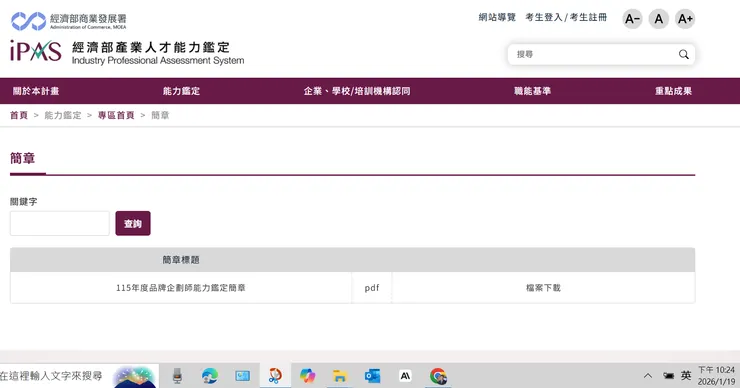This screenshot has width=740, height=388.
Task: Open the 能力鑑定 menu
Action: click(x=182, y=91)
